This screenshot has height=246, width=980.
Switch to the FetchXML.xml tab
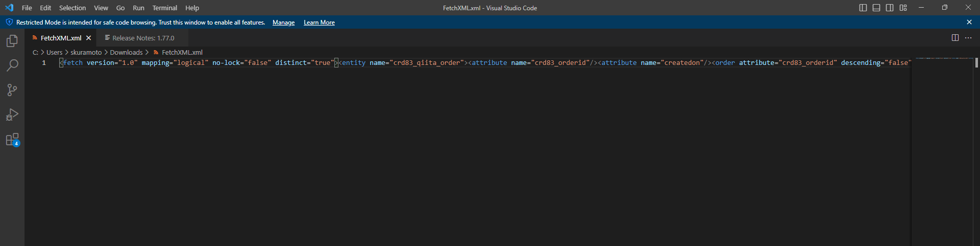click(x=61, y=38)
